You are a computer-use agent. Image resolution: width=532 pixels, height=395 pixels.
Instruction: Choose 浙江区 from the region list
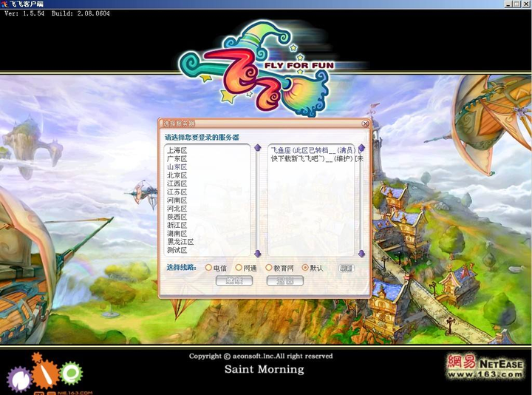pos(177,225)
